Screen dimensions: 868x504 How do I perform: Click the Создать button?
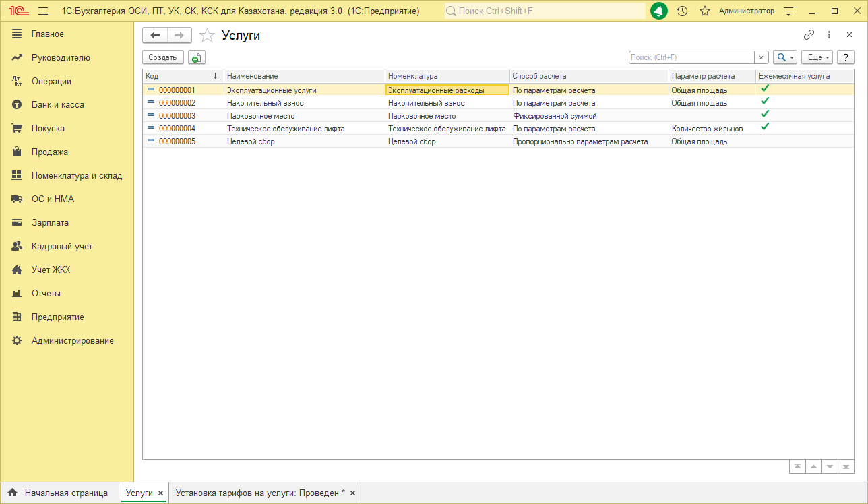click(162, 57)
